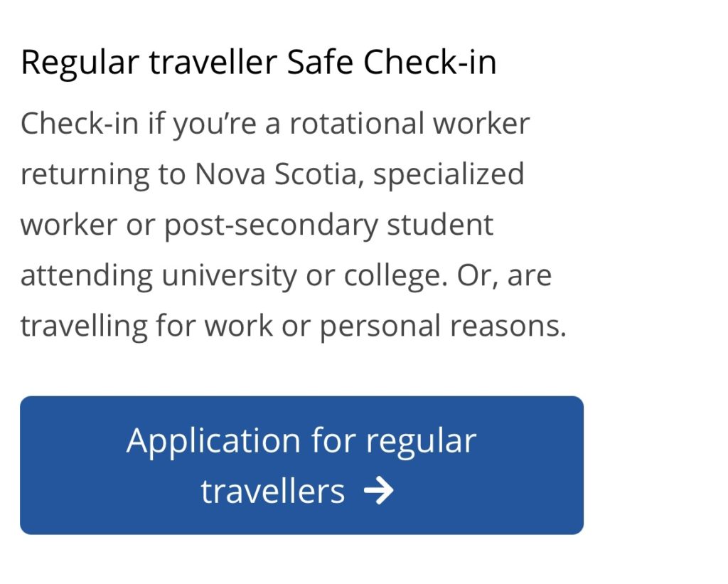Click the 'travelling for work or personal reasons' line
728x584 pixels.
pos(293,326)
